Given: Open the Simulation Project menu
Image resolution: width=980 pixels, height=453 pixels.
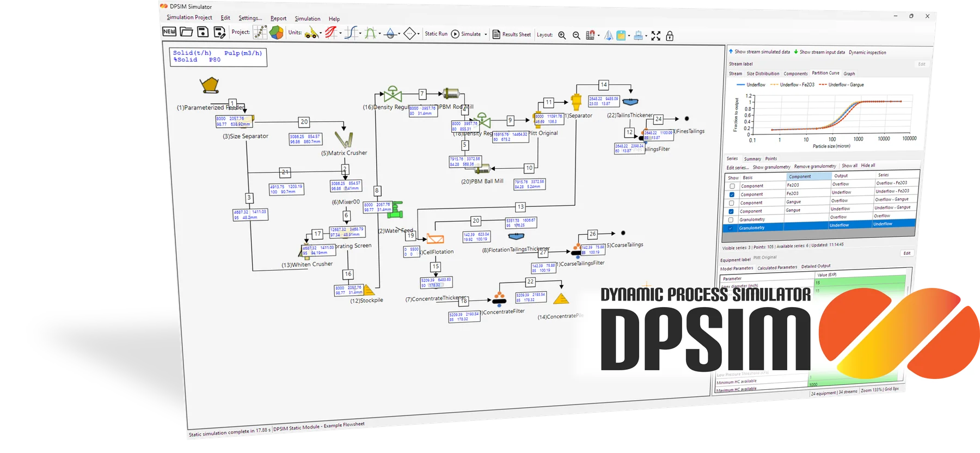Looking at the screenshot, I should pos(189,17).
